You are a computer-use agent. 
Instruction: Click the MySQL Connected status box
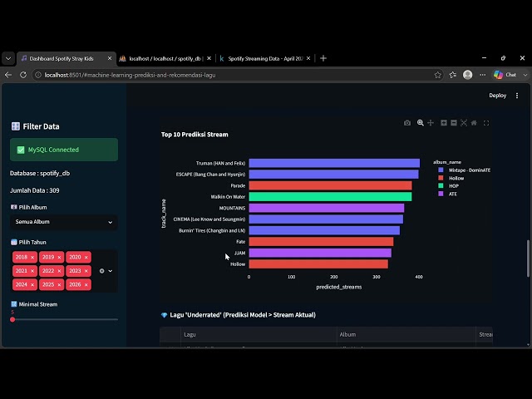[x=64, y=150]
